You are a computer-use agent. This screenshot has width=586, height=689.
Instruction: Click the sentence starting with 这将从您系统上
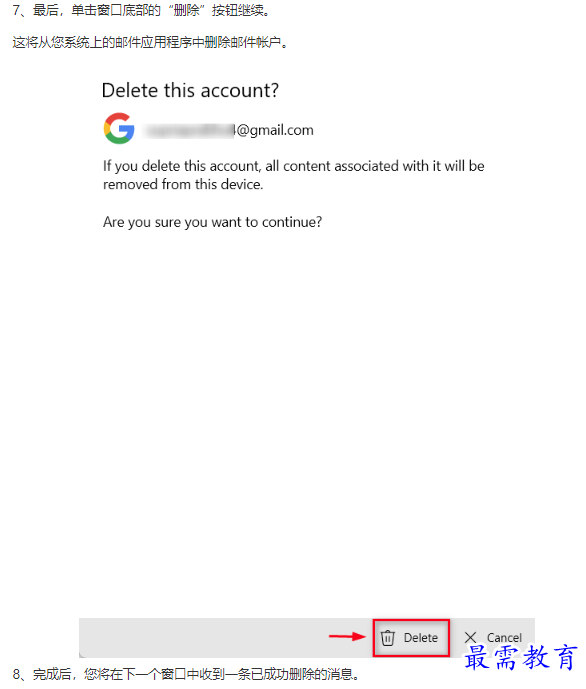click(150, 42)
